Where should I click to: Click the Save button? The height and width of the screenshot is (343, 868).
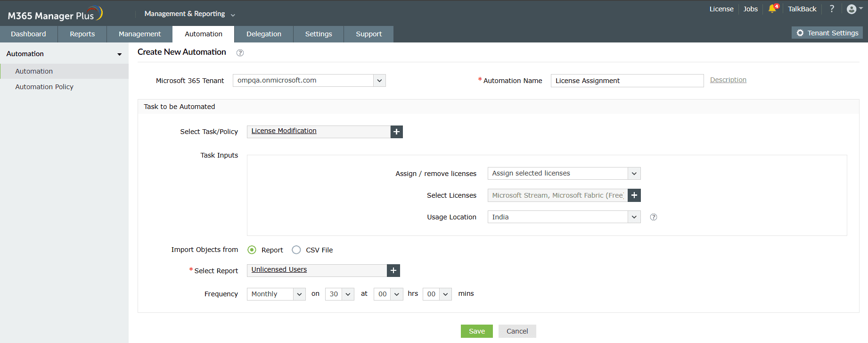click(477, 331)
